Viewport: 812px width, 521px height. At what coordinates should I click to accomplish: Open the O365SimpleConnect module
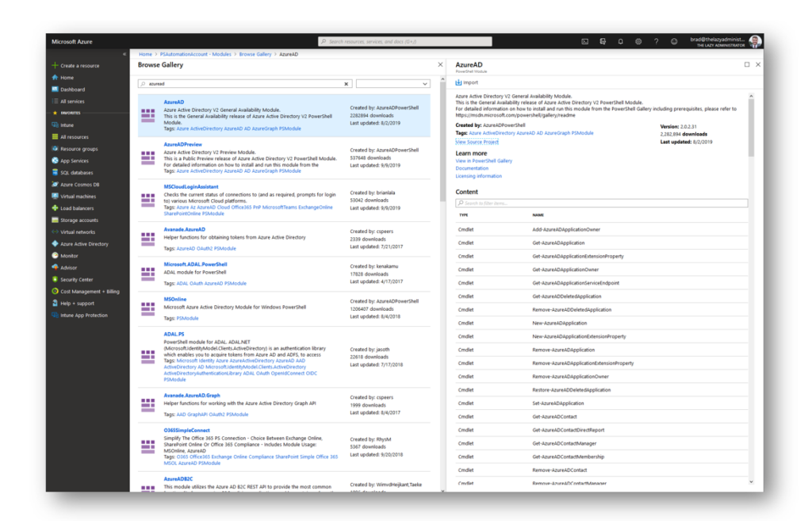[x=187, y=431]
